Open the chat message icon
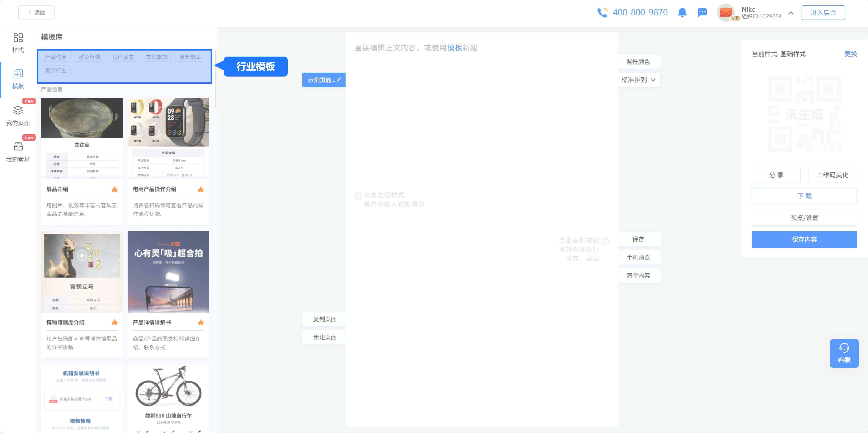868x433 pixels. [702, 13]
